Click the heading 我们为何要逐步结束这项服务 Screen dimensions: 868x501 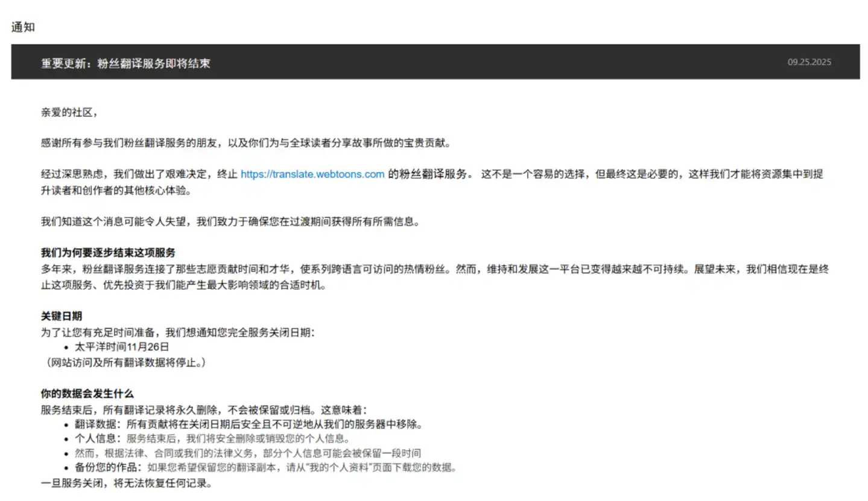[108, 253]
